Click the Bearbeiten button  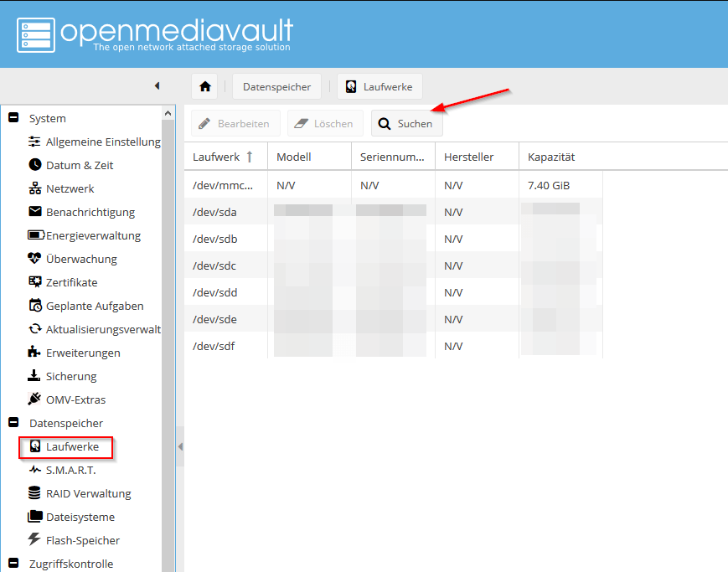[x=235, y=123]
